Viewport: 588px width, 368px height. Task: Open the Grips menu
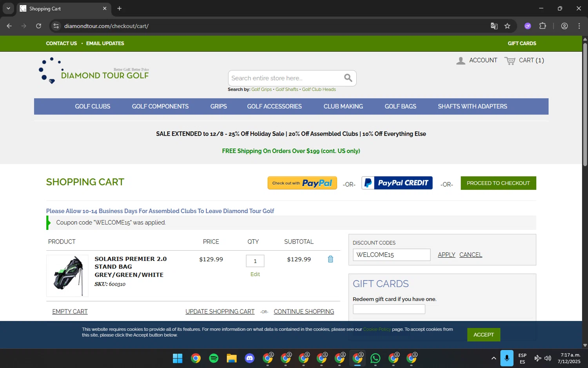pyautogui.click(x=218, y=106)
